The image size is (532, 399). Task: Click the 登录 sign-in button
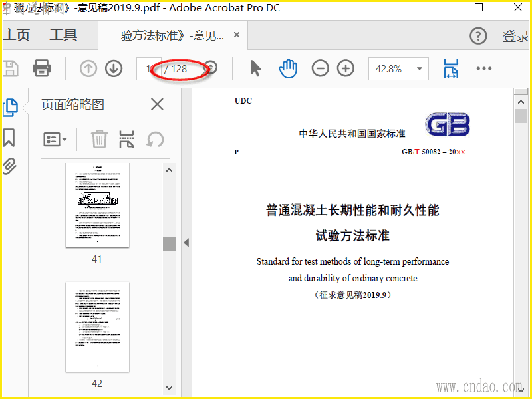pos(515,36)
